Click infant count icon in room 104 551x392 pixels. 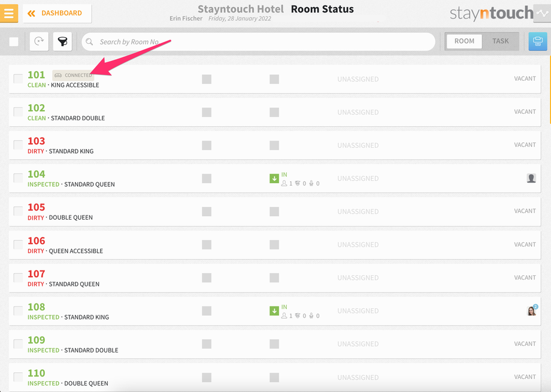[311, 183]
